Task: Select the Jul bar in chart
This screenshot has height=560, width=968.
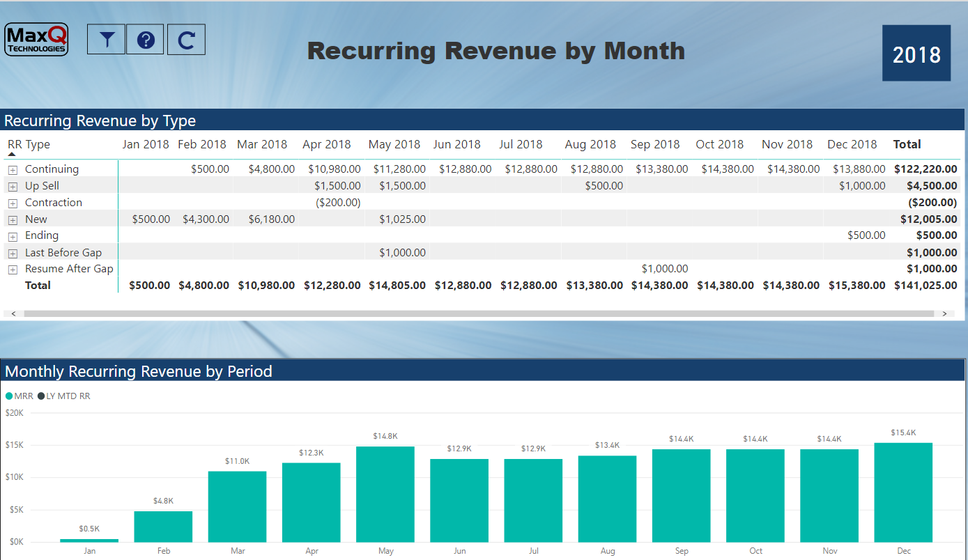Action: click(533, 500)
